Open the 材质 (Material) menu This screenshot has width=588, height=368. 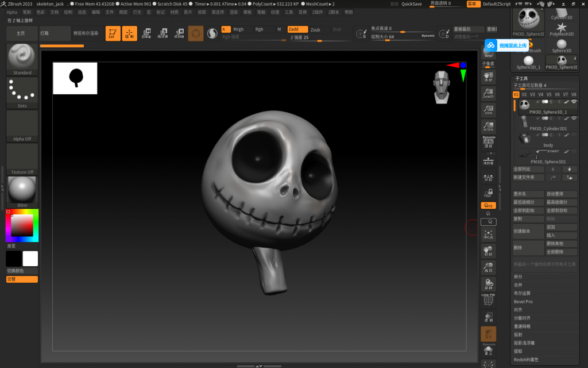[x=174, y=13]
